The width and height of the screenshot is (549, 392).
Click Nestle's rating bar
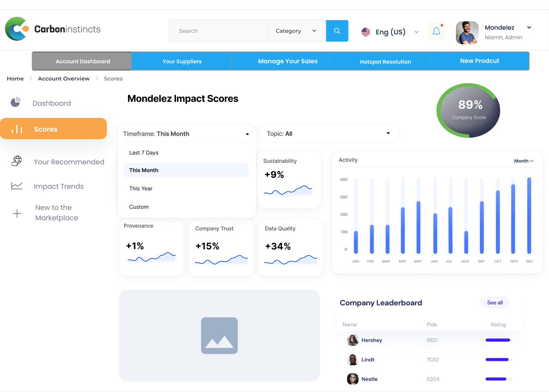[x=499, y=379]
